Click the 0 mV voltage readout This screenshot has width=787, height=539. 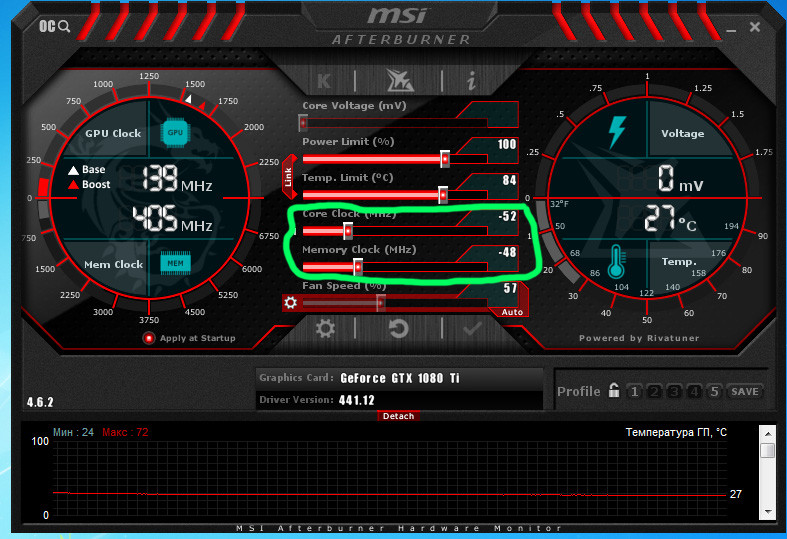680,179
